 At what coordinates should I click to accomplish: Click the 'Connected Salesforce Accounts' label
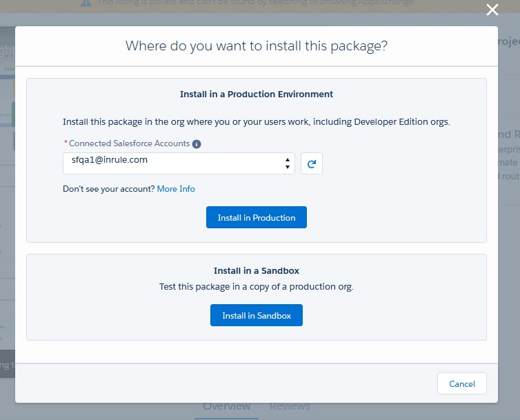coord(129,143)
